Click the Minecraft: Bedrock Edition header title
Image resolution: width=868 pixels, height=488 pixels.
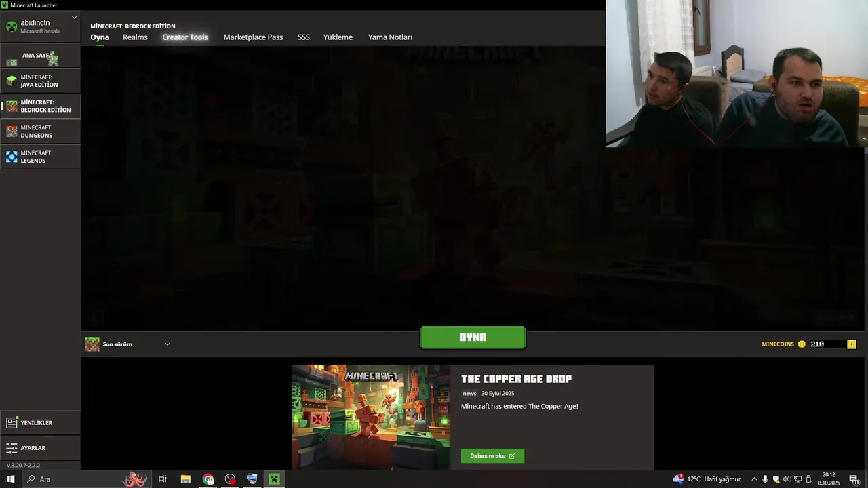click(x=133, y=26)
